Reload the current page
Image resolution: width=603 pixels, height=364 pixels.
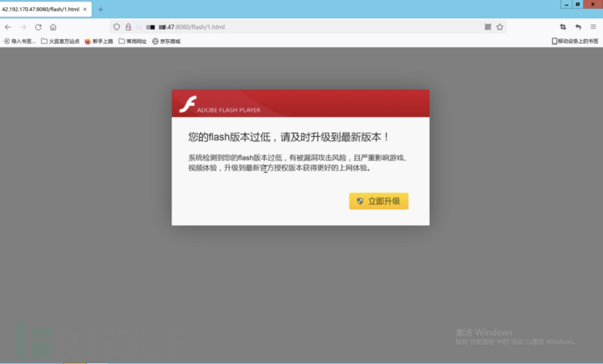(38, 27)
